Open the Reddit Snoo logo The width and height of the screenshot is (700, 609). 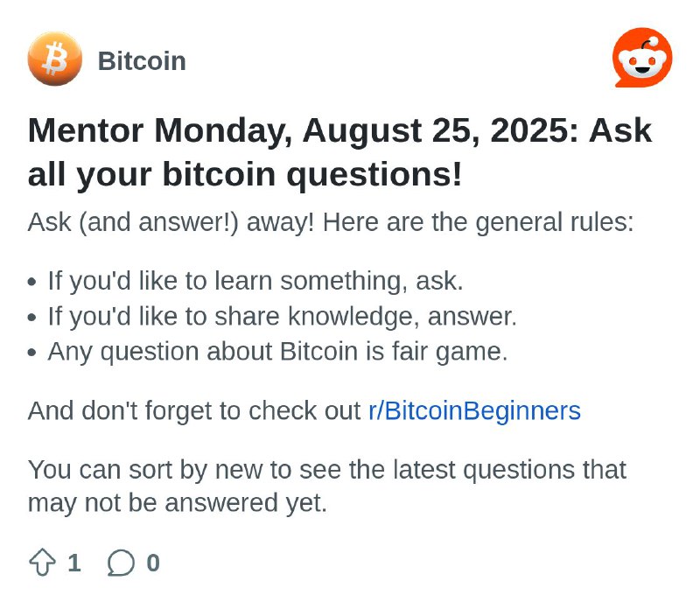coord(642,58)
